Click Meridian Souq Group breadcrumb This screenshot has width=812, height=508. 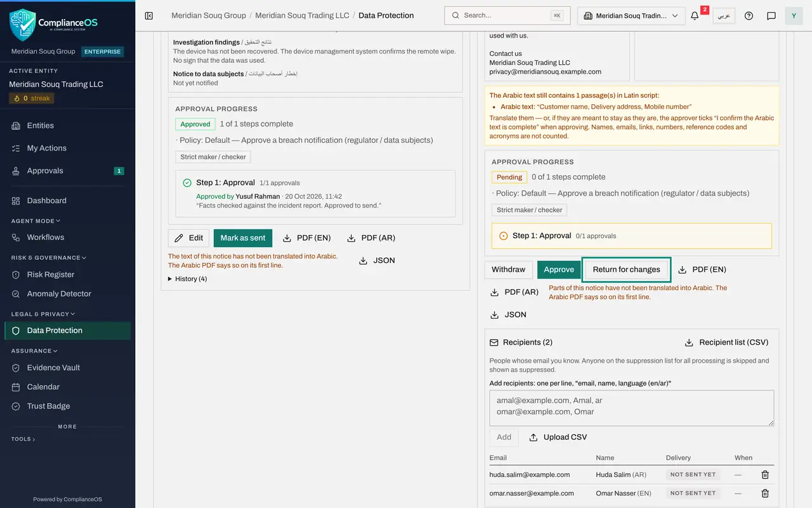pos(208,15)
